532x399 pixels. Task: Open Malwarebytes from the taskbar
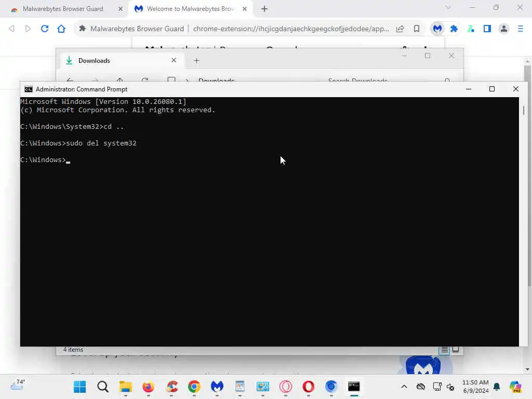(x=217, y=387)
